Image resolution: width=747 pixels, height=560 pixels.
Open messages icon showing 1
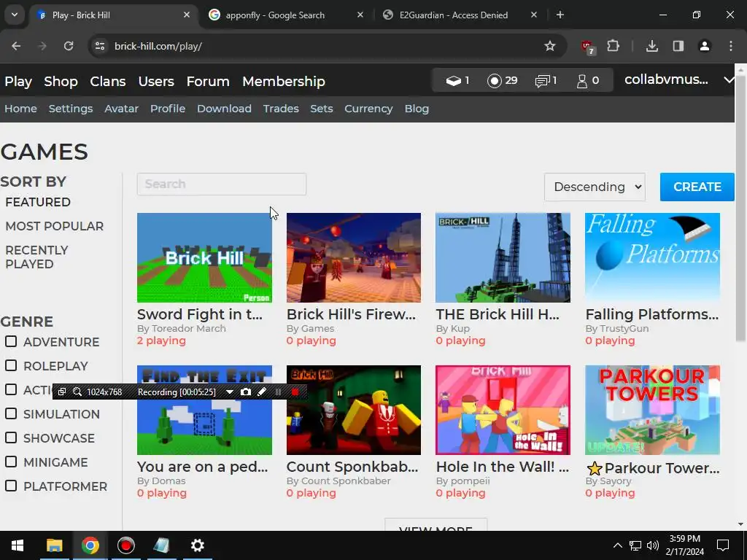coord(542,81)
